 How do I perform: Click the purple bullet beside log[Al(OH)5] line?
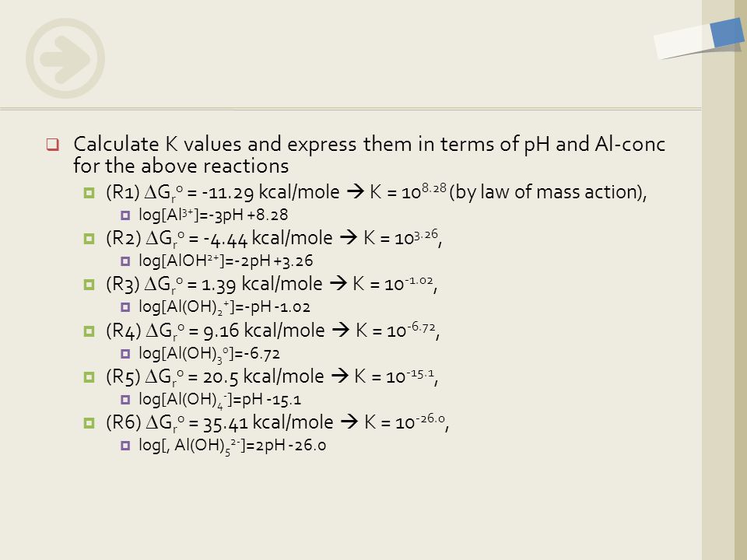[x=125, y=446]
